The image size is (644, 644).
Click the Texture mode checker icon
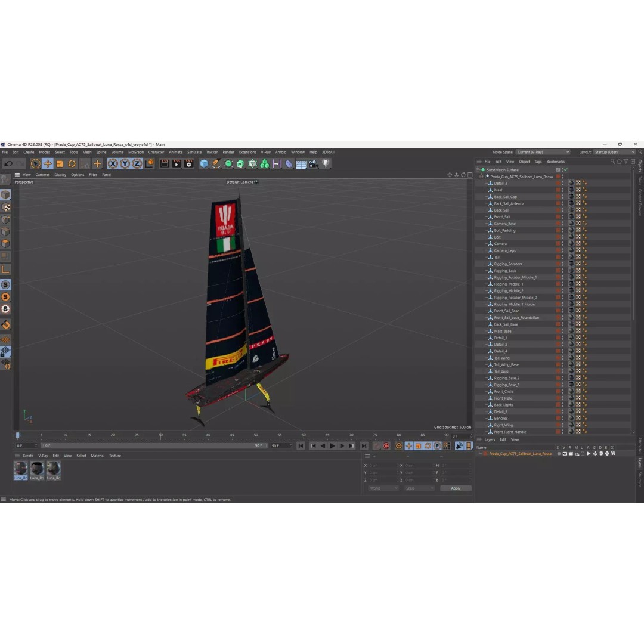pyautogui.click(x=5, y=207)
